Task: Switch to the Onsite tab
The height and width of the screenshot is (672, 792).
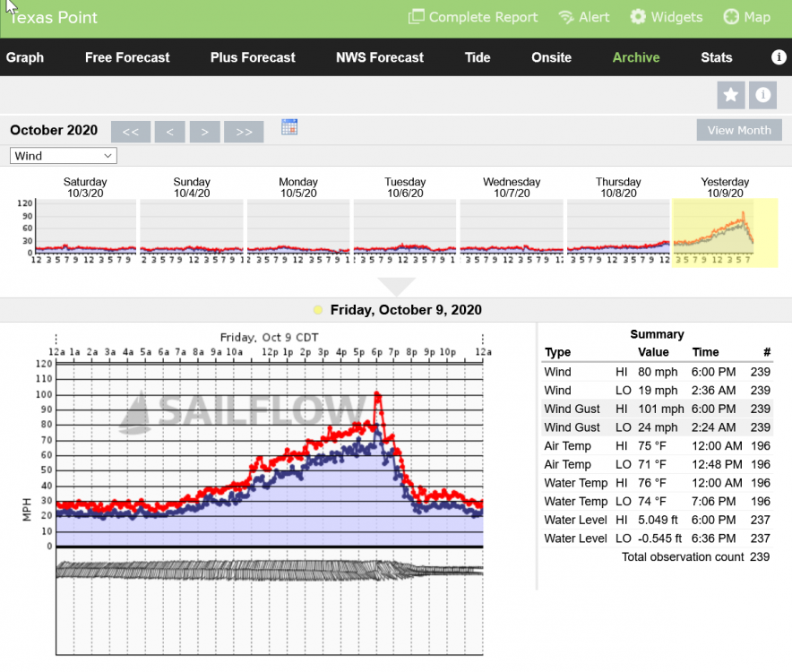Action: [x=551, y=57]
